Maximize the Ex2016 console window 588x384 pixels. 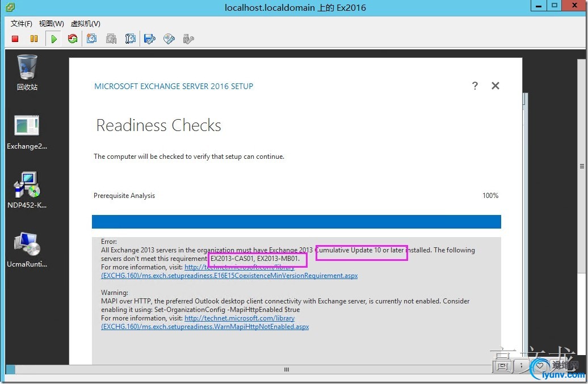(x=555, y=6)
